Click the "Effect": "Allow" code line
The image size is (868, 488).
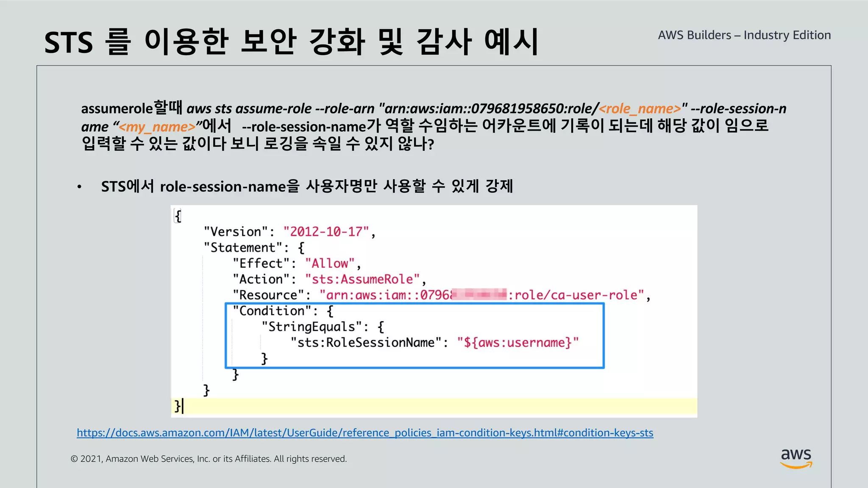pos(297,263)
